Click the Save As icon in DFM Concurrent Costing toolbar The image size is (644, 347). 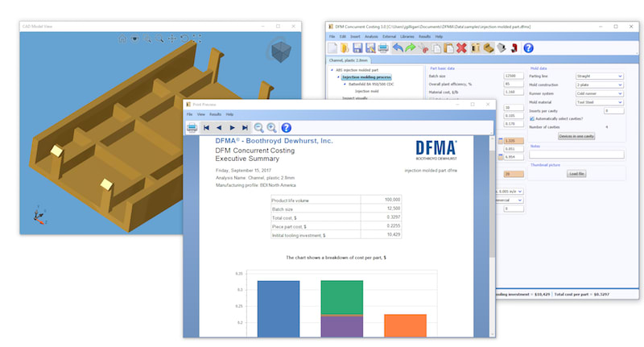pyautogui.click(x=370, y=48)
